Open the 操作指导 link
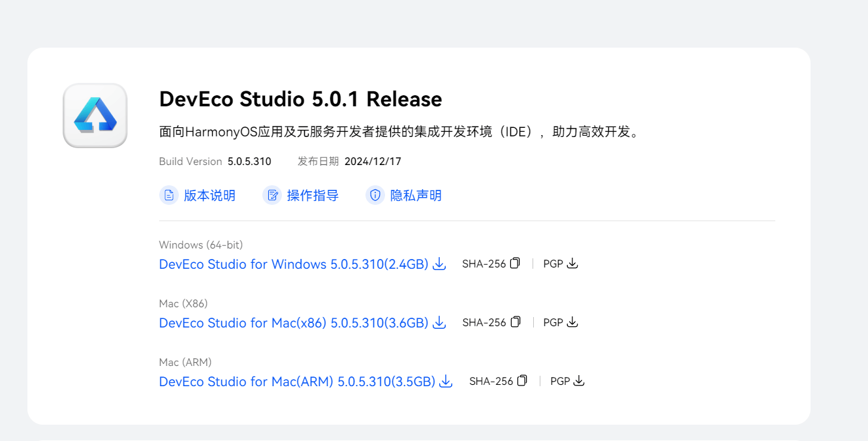The width and height of the screenshot is (868, 441). (x=313, y=196)
